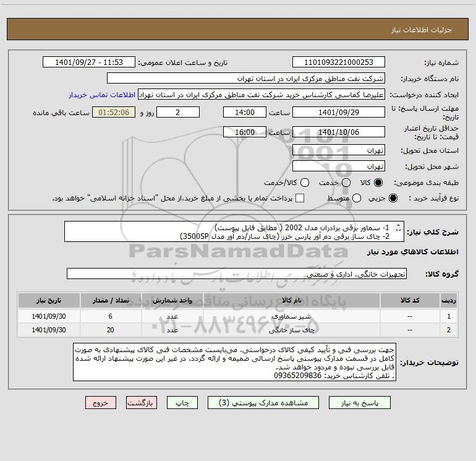Toggle the اسناد خزانه اسلامی payment checkbox
The image size is (476, 461).
(300, 198)
